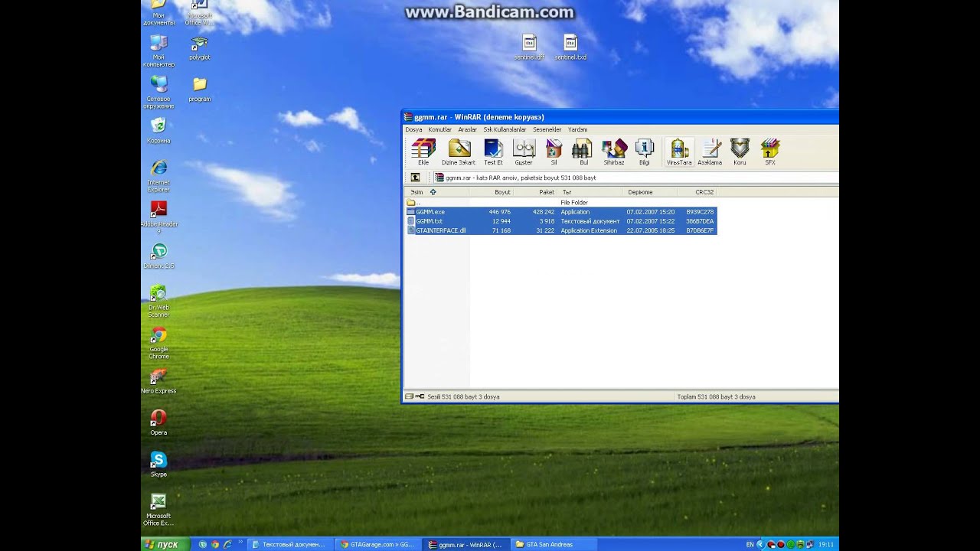980x551 pixels.
Task: Click the drive/key icons in WinRAR status bar
Action: pyautogui.click(x=414, y=396)
